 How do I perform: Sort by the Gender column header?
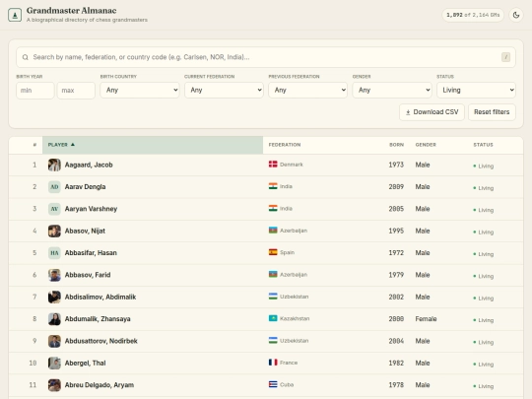pos(426,145)
